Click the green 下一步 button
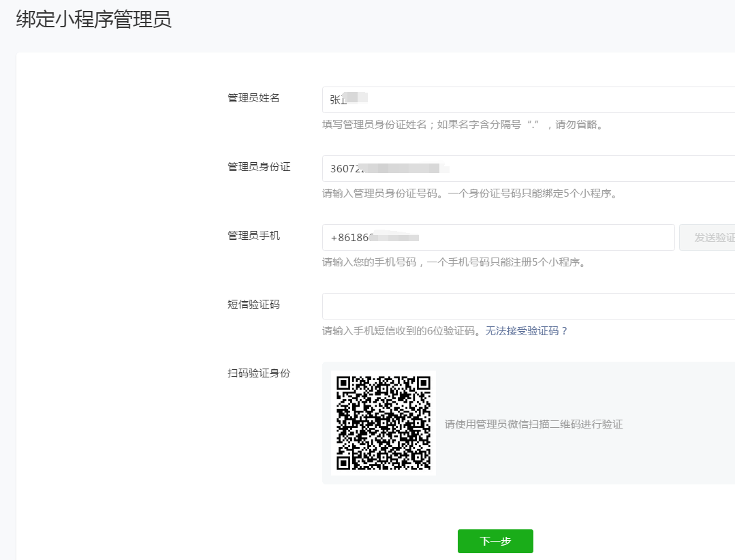 pyautogui.click(x=495, y=541)
